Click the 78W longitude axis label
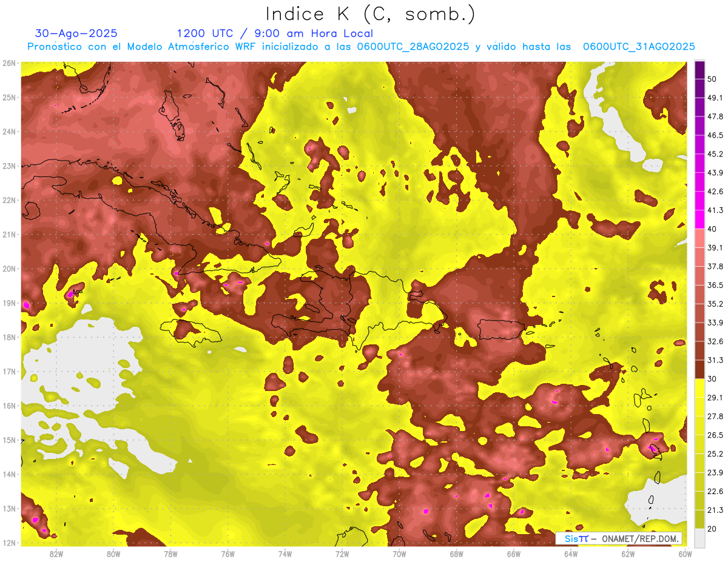Image resolution: width=728 pixels, height=562 pixels. click(x=170, y=554)
